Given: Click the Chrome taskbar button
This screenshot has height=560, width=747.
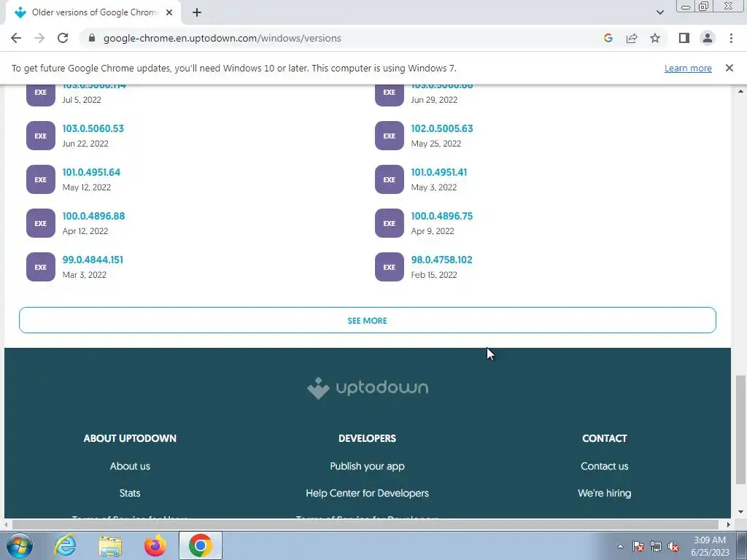Looking at the screenshot, I should pos(201,545).
